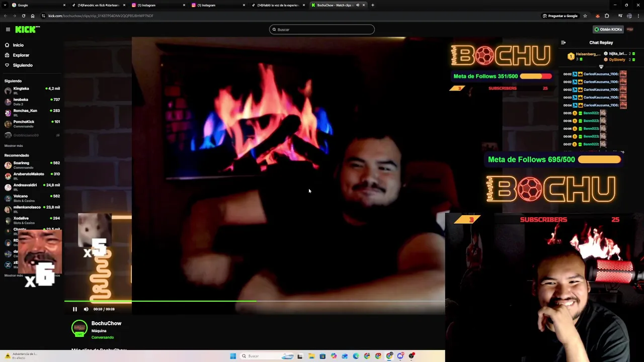Viewport: 644px width, 362px height.
Task: Go to Inicio in the sidebar
Action: [x=14, y=45]
